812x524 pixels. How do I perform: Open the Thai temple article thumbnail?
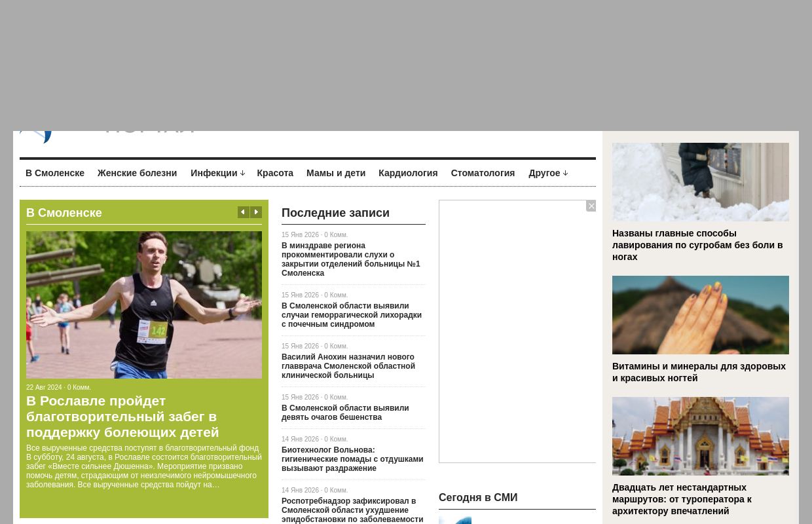tap(700, 436)
